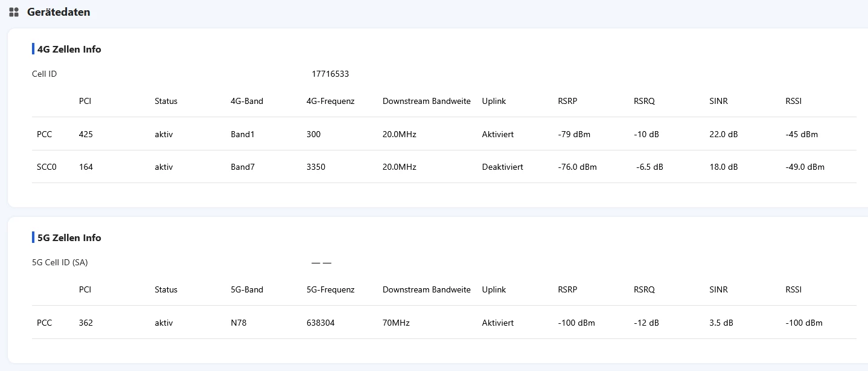Screen dimensions: 868x371
Task: Select the 22.0 dB SINR value
Action: click(x=723, y=135)
